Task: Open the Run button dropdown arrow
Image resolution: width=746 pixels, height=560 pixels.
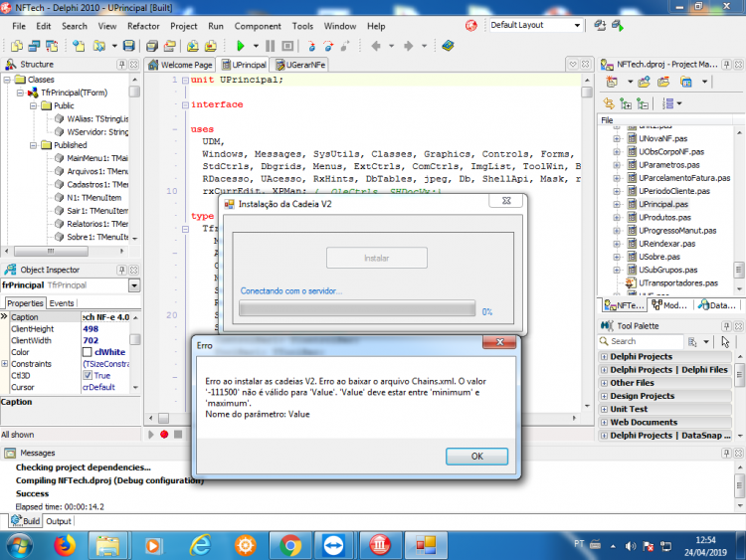Action: pos(256,46)
